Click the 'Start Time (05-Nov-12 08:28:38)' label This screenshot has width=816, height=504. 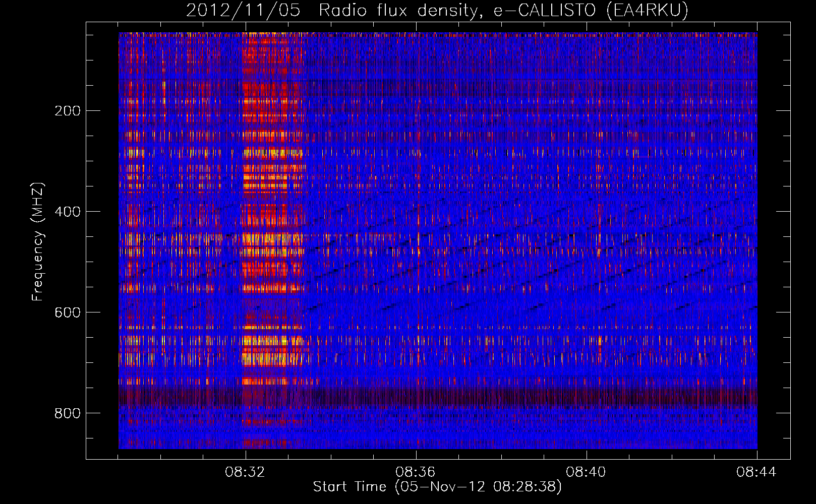[x=437, y=487]
